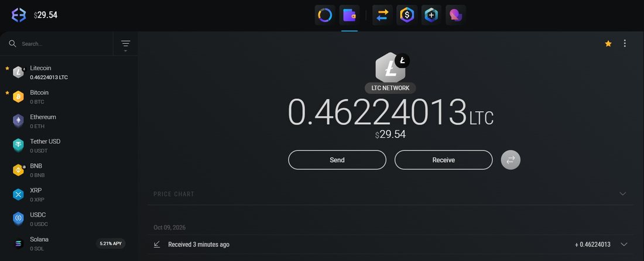Image resolution: width=644 pixels, height=261 pixels.
Task: Open the dollar hexagon Buy & Sell icon
Action: point(407,15)
